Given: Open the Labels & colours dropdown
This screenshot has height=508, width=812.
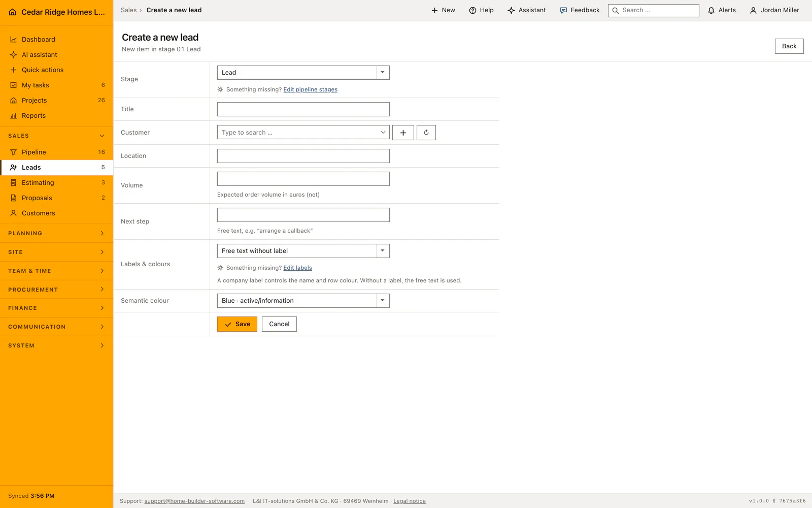Looking at the screenshot, I should click(303, 251).
